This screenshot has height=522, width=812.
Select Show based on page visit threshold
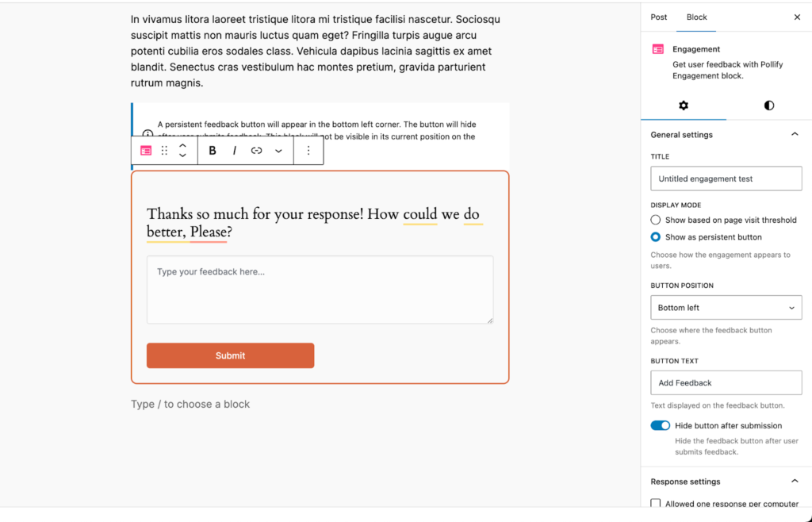pyautogui.click(x=656, y=220)
